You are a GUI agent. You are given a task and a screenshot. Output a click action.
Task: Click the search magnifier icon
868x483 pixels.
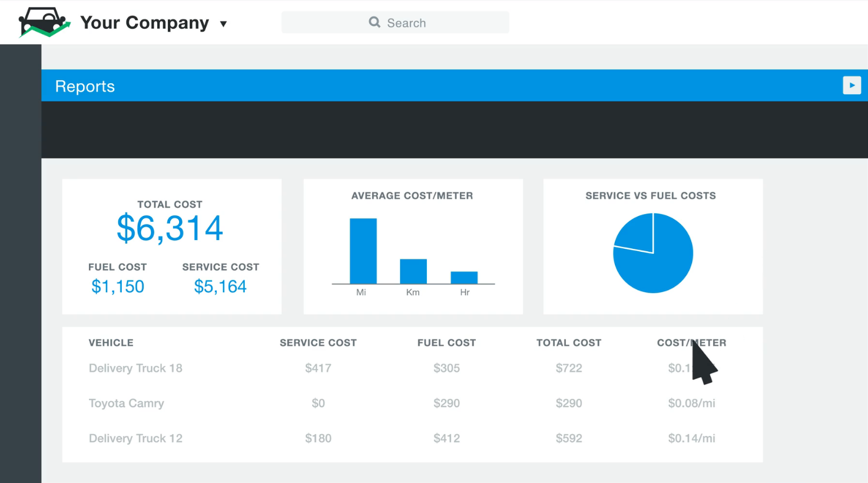tap(375, 22)
